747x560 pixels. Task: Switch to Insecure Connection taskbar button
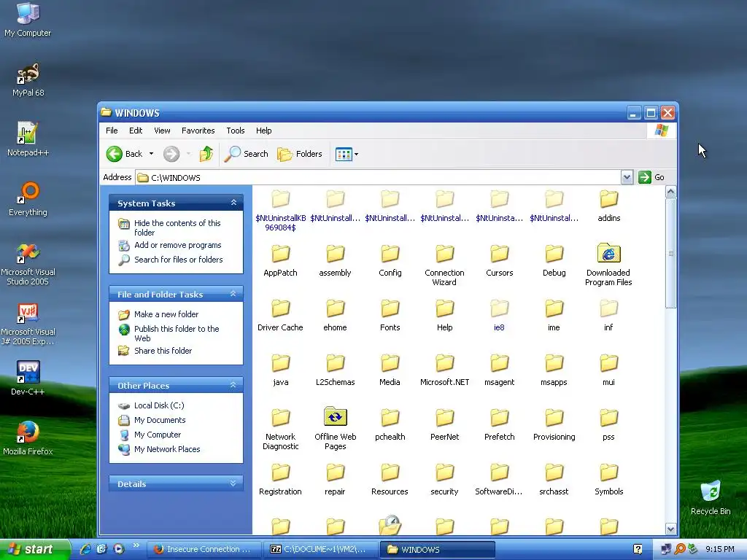(x=204, y=549)
